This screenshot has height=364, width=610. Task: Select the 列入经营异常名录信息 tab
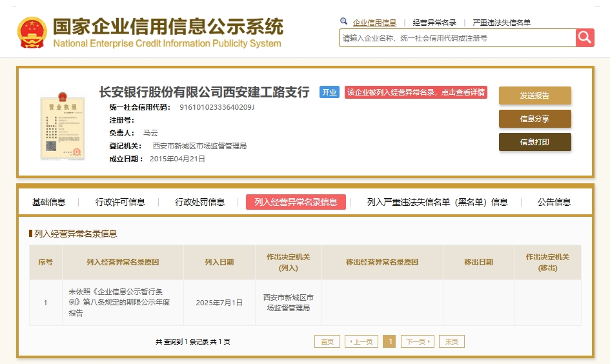296,202
